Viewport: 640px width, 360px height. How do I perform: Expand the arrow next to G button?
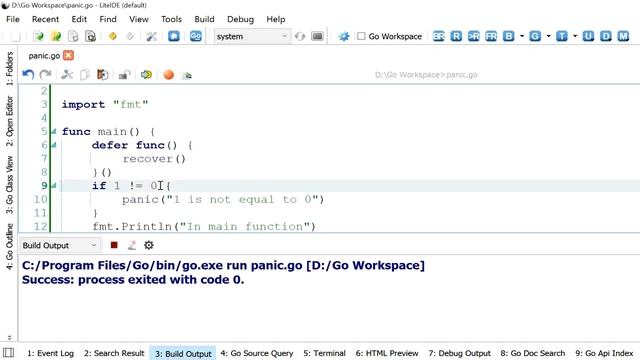(548, 36)
